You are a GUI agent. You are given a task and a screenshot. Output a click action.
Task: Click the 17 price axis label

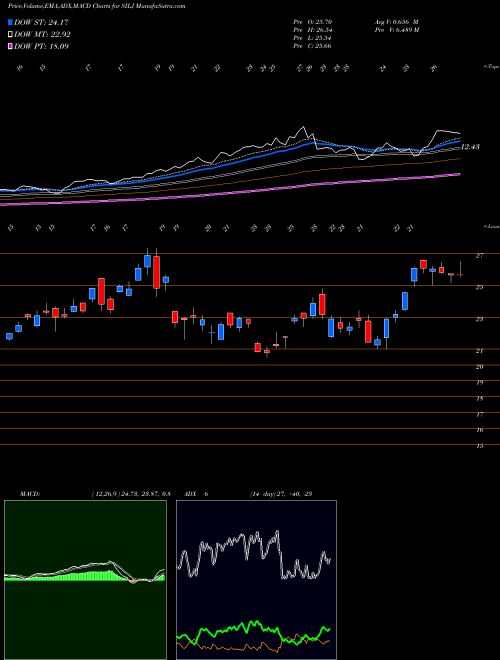click(x=480, y=415)
